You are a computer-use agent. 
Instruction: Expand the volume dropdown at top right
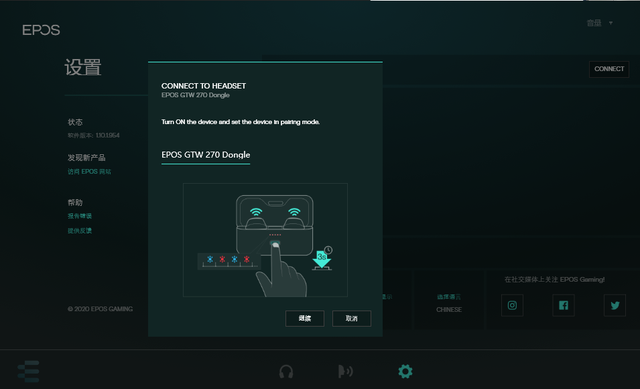tap(600, 23)
